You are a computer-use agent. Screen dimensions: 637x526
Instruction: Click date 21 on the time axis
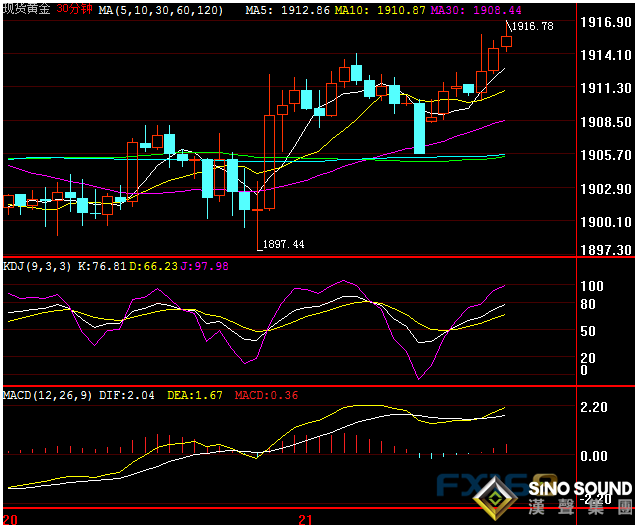[x=307, y=519]
